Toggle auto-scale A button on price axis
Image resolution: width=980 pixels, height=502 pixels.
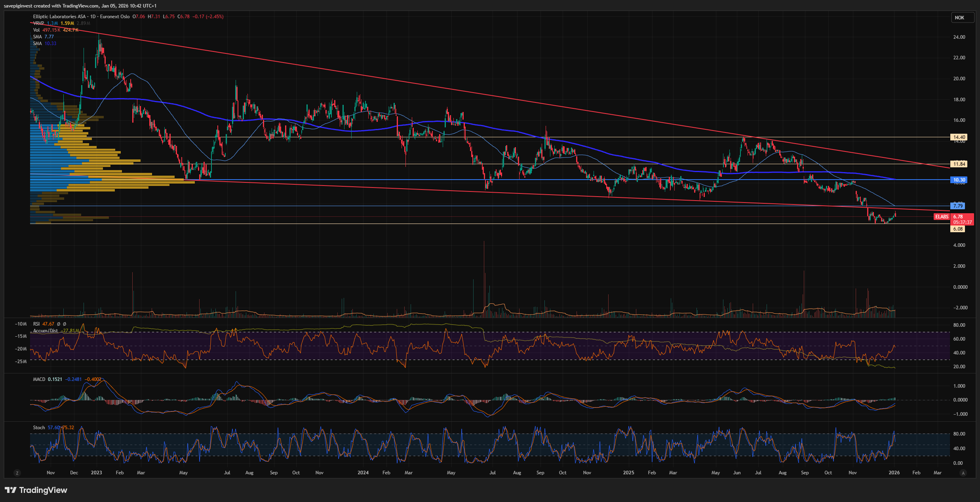[x=963, y=473]
